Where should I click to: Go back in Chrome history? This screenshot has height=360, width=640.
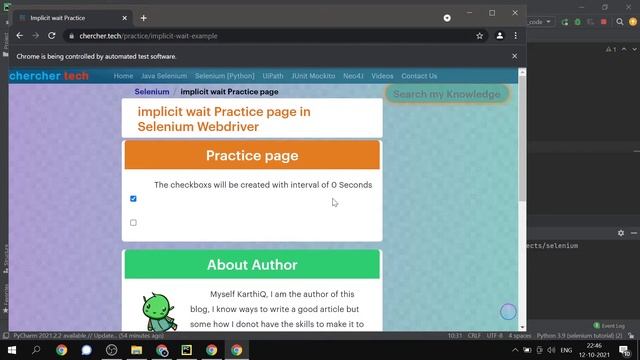(20, 36)
